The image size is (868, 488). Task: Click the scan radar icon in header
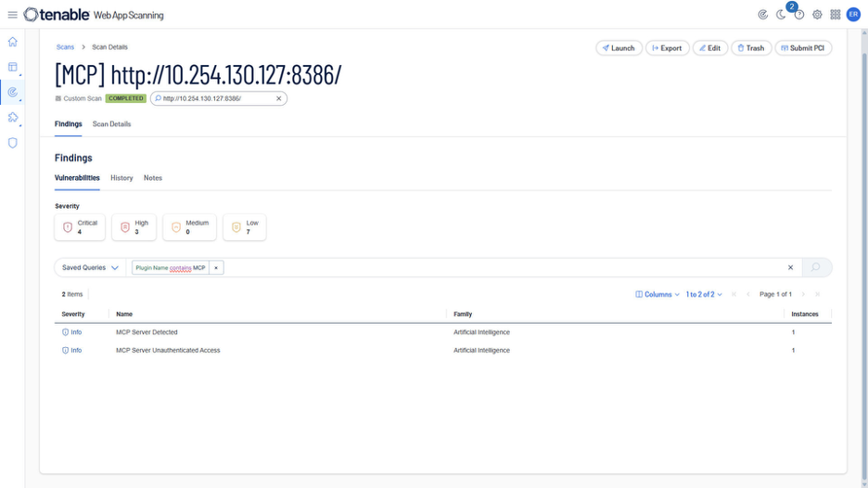tap(763, 15)
